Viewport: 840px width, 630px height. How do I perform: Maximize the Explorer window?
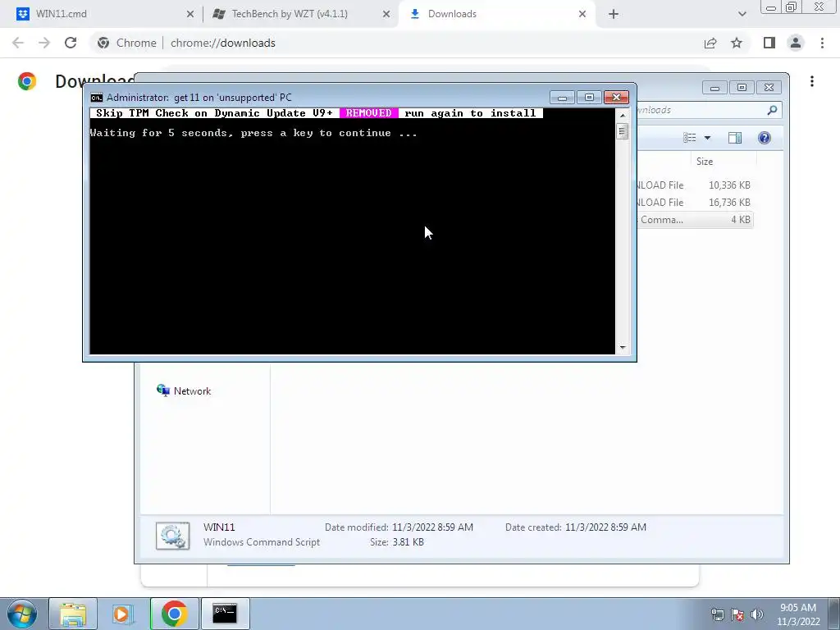coord(742,87)
